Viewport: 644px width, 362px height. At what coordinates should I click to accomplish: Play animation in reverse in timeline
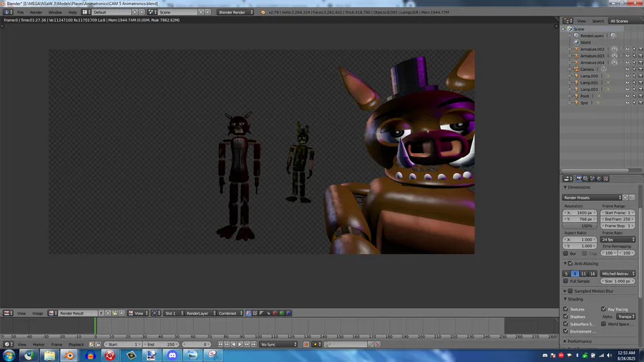(x=234, y=344)
